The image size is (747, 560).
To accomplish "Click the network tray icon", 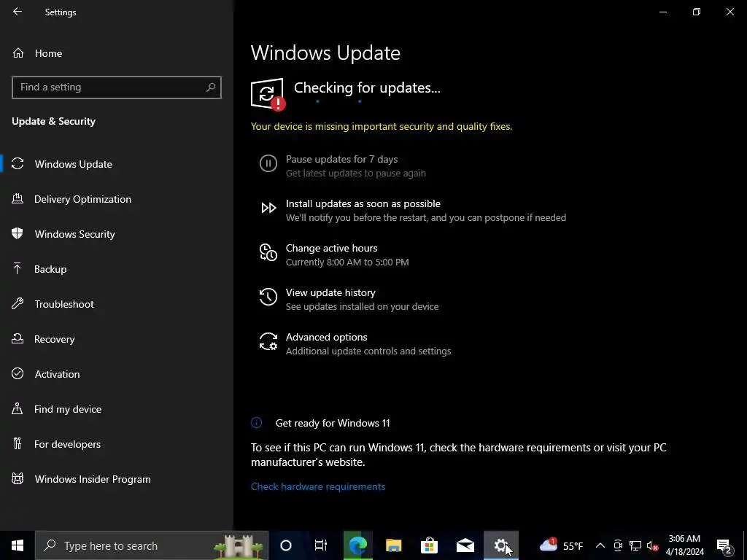I will (x=635, y=545).
